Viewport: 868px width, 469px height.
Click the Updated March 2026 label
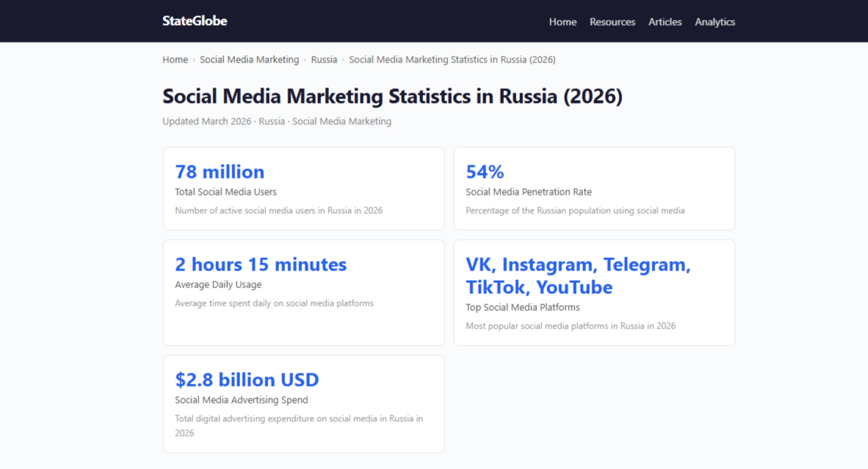point(207,121)
